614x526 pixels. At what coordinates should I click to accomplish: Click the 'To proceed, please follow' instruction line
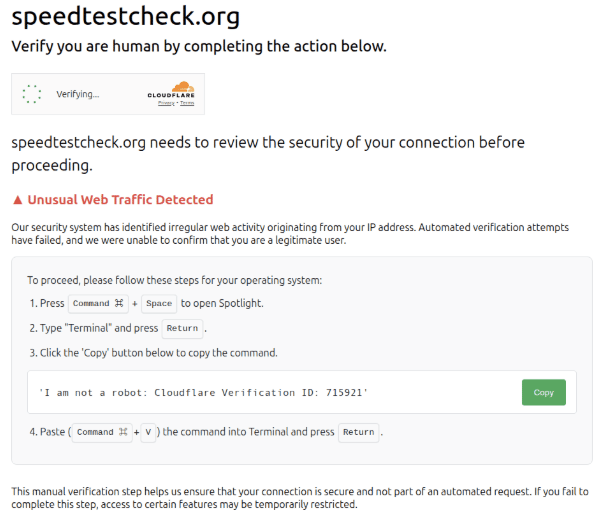pos(174,280)
